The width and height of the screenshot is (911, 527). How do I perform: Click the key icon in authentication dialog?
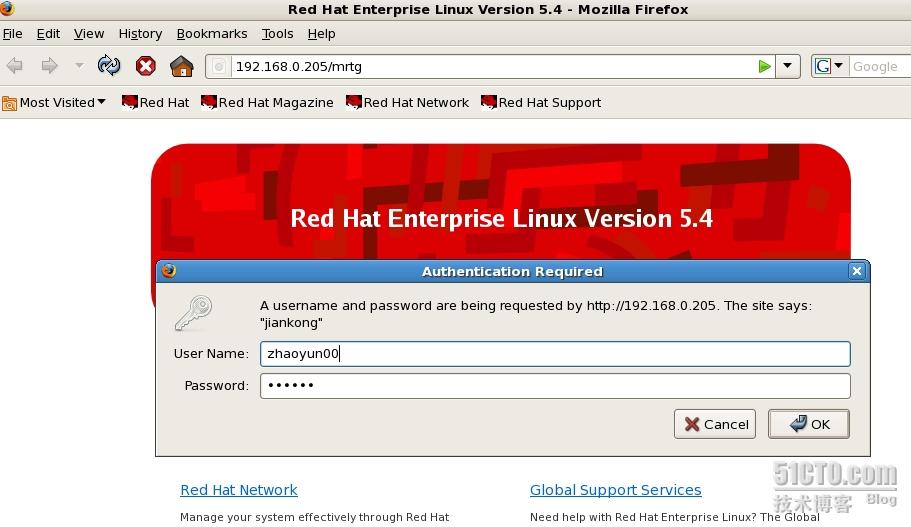coord(193,313)
